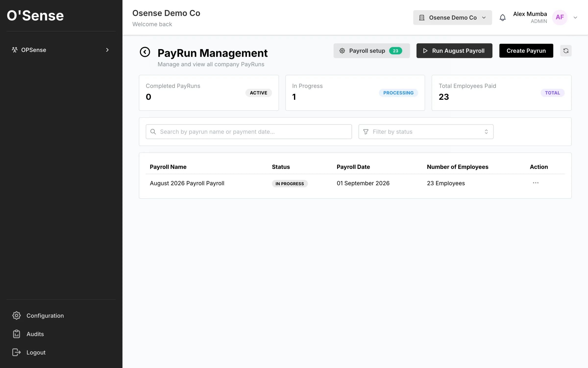This screenshot has width=588, height=368.
Task: Click the green 23 badge on Payroll setup
Action: (395, 51)
